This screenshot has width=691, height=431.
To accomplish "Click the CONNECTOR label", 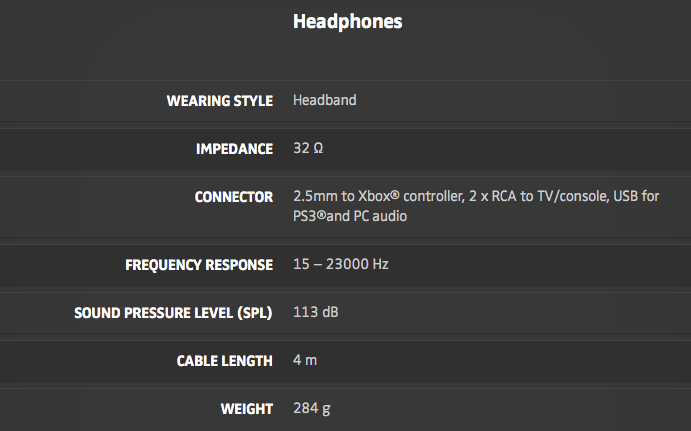I will pyautogui.click(x=233, y=197).
